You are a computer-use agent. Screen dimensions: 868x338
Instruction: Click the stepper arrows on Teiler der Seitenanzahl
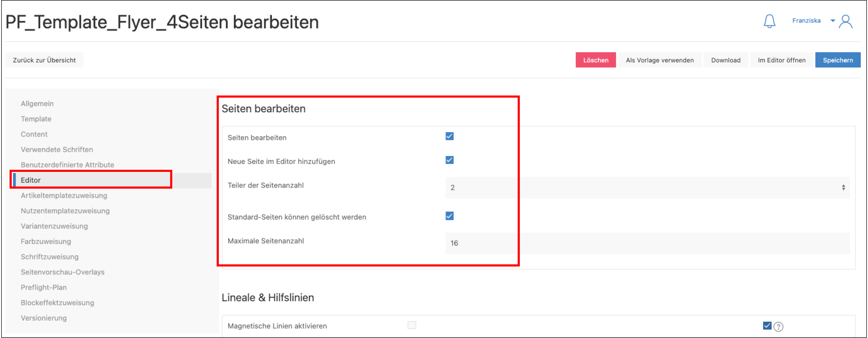pos(844,187)
